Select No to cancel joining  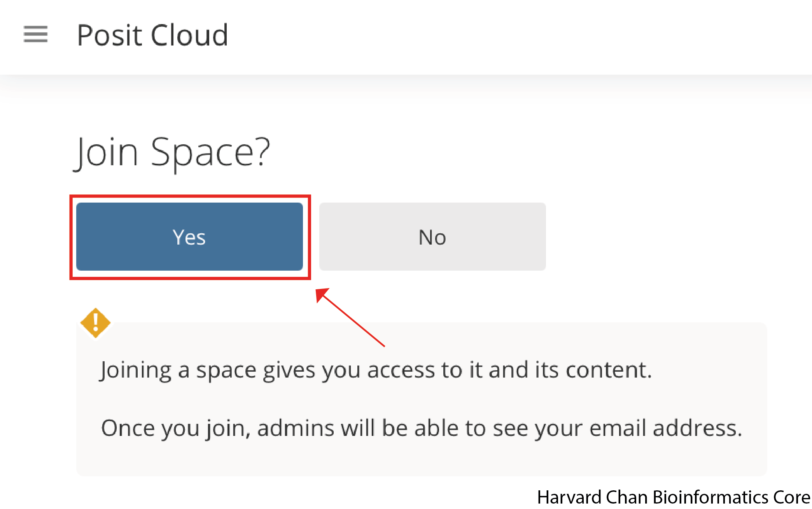tap(432, 236)
